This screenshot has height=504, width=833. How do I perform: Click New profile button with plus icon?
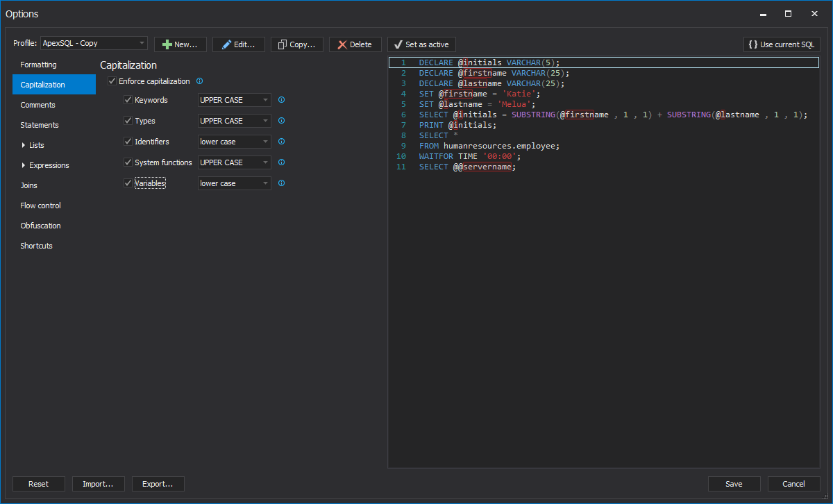(x=180, y=44)
